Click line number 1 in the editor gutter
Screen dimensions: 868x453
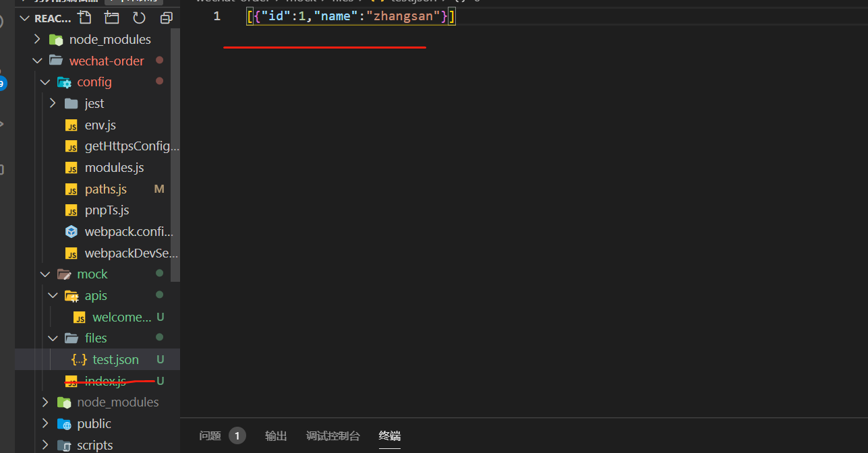coord(216,16)
